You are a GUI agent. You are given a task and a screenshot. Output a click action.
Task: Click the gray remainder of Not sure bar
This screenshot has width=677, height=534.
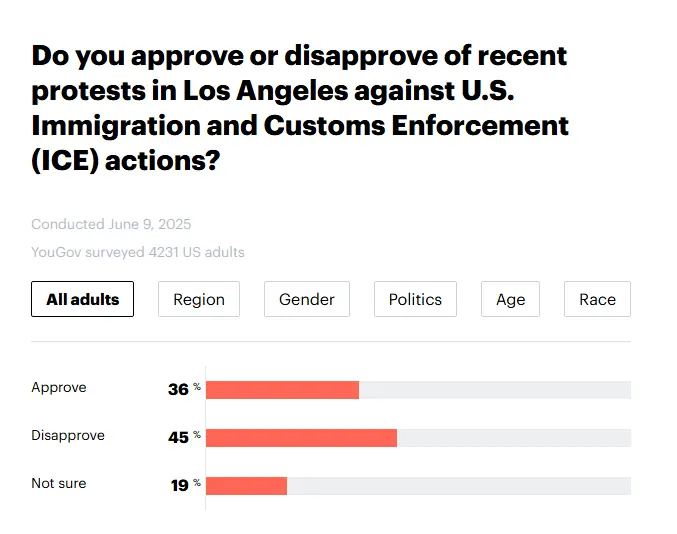458,486
